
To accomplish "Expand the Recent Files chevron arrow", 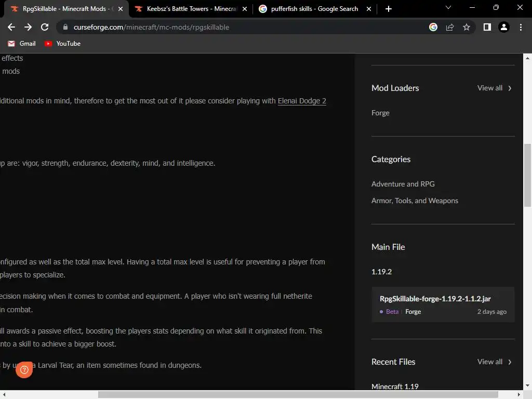I will coord(510,362).
